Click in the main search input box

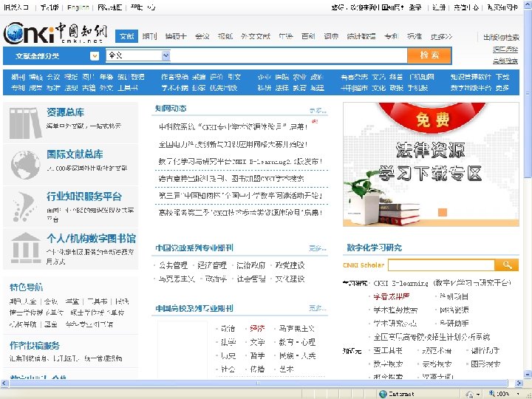click(x=288, y=55)
